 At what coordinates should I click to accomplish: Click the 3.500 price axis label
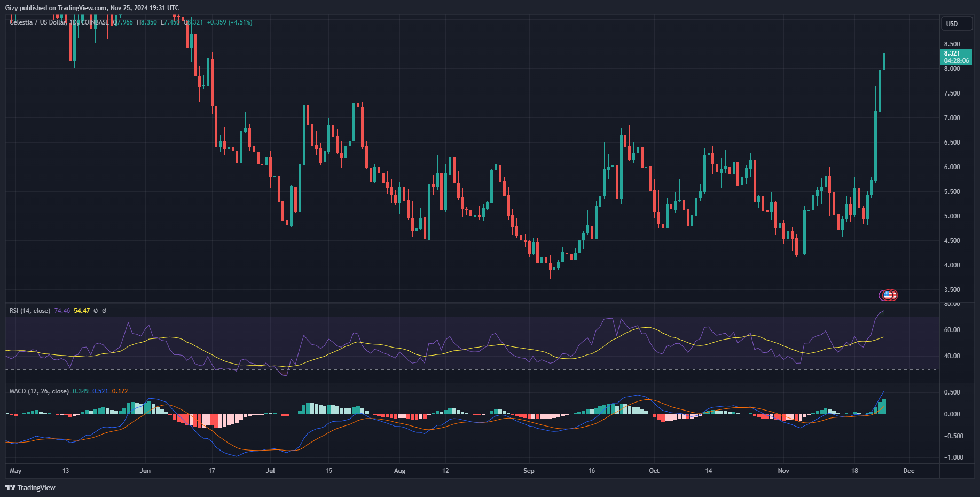952,290
